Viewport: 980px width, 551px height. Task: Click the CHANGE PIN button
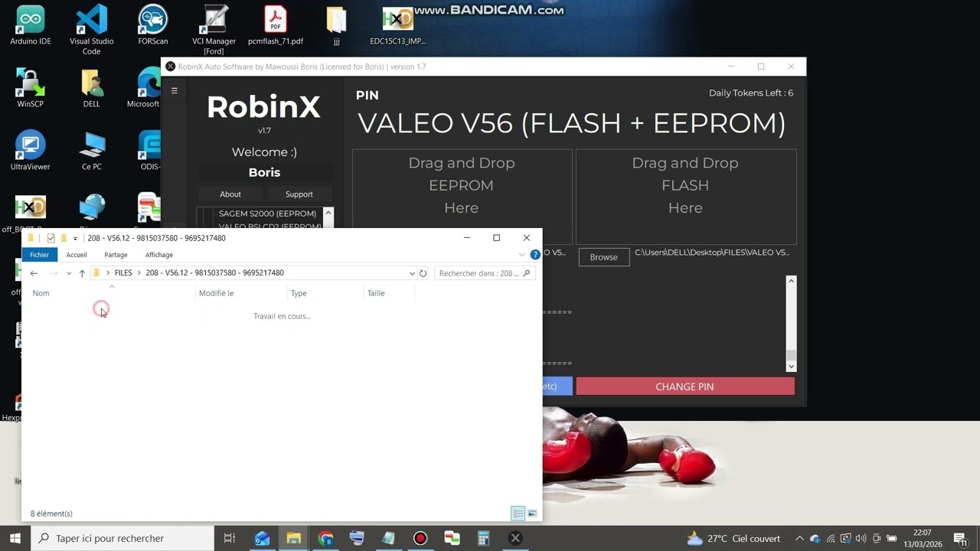685,386
